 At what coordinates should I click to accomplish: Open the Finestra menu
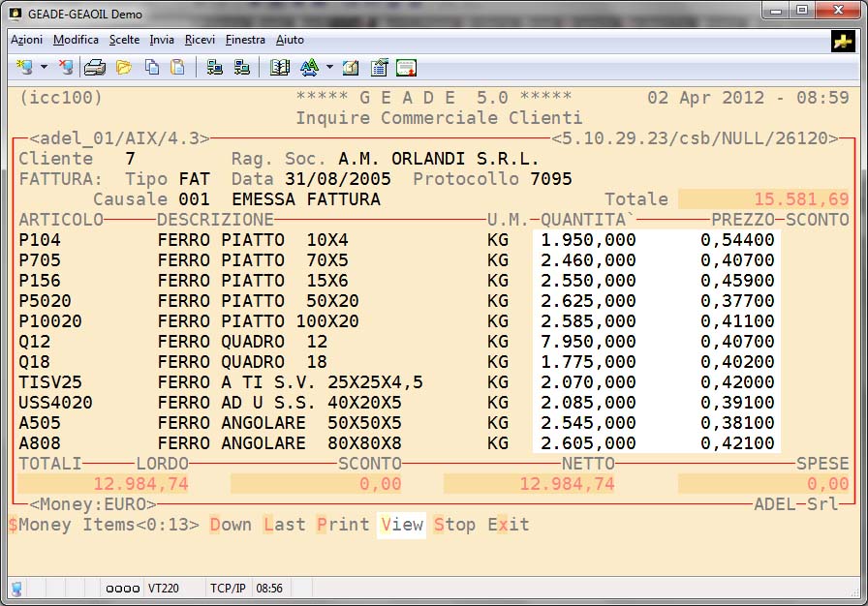click(245, 40)
